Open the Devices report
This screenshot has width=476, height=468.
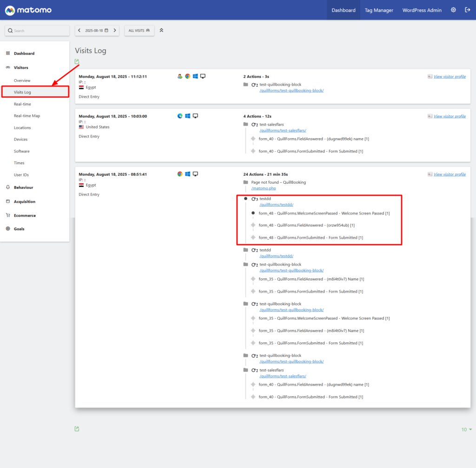pos(20,140)
